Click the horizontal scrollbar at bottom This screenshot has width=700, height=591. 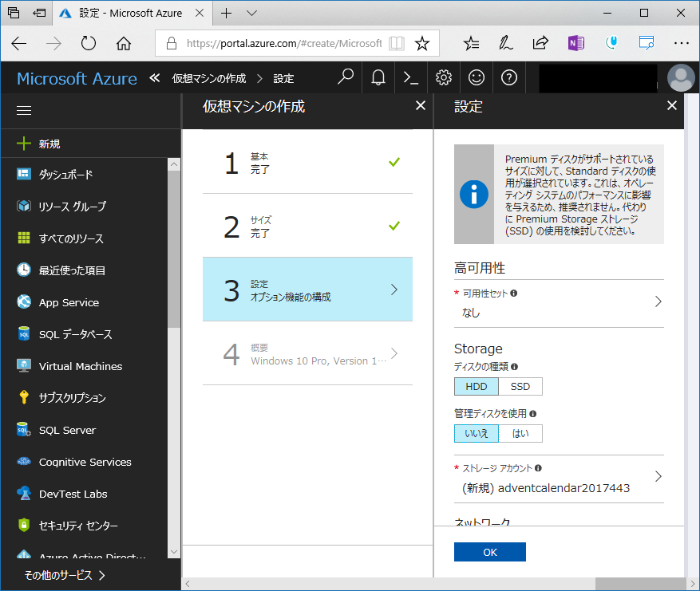[640, 584]
